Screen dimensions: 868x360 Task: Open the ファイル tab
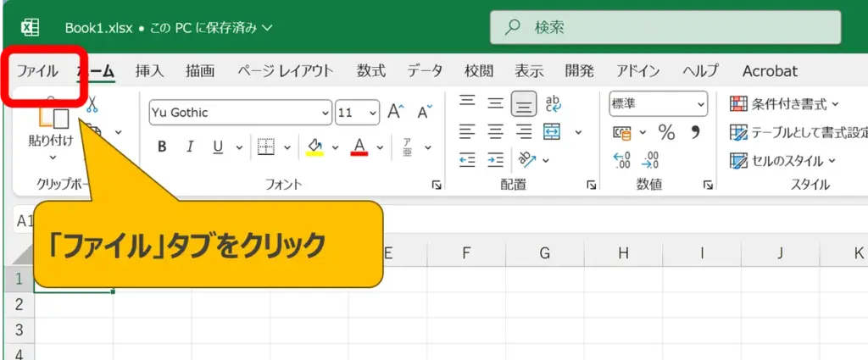(x=37, y=71)
